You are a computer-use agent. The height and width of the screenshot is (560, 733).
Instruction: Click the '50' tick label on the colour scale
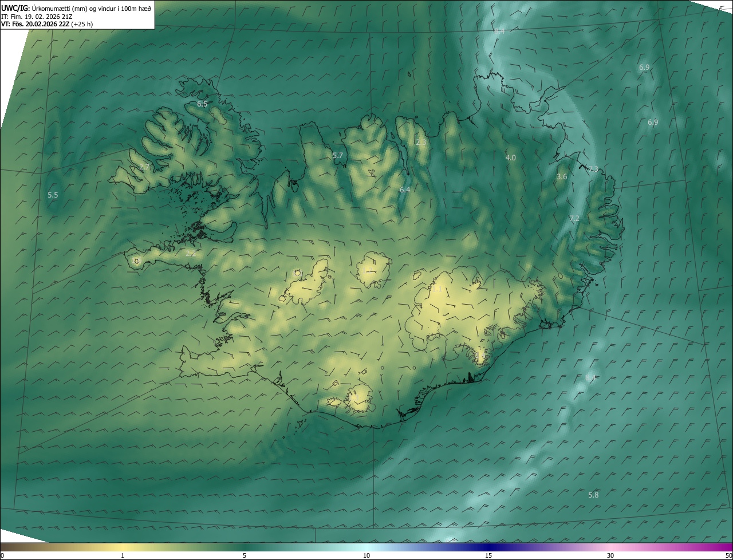click(x=728, y=555)
